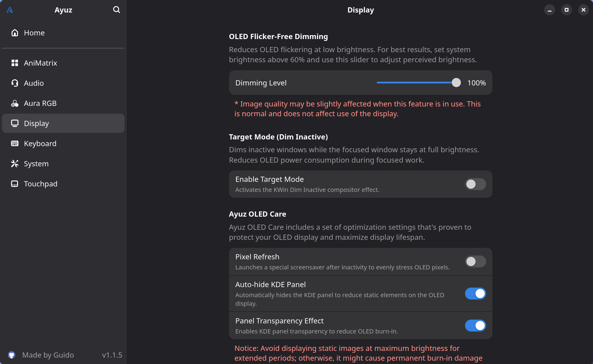Select the Keyboard section

click(63, 143)
